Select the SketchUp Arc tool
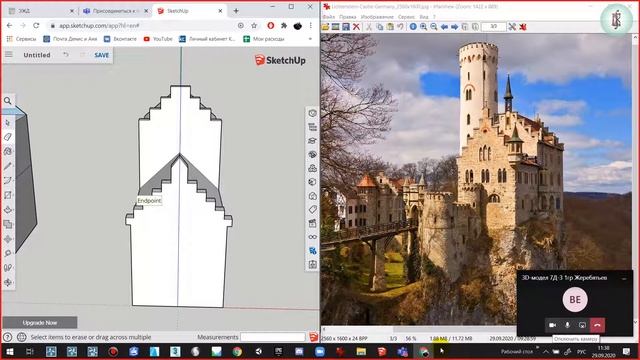 (x=8, y=180)
